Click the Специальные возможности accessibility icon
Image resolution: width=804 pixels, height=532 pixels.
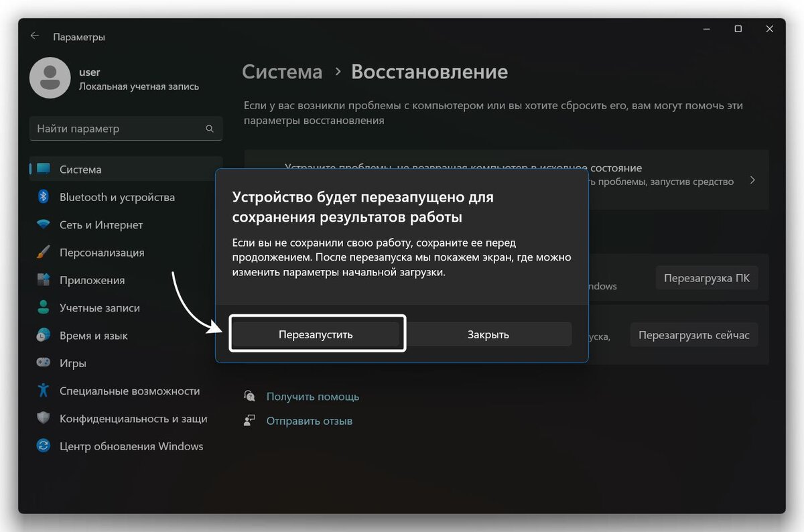(44, 391)
